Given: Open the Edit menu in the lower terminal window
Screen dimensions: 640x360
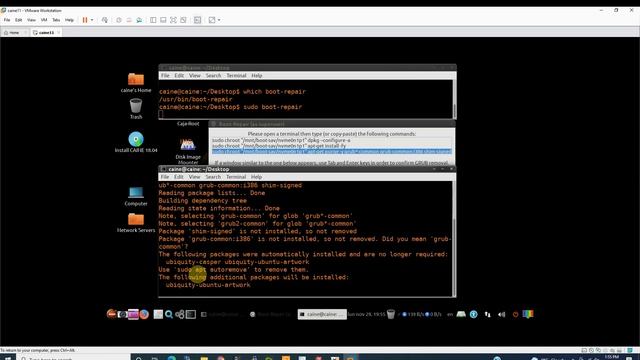Looking at the screenshot, I should (x=178, y=177).
